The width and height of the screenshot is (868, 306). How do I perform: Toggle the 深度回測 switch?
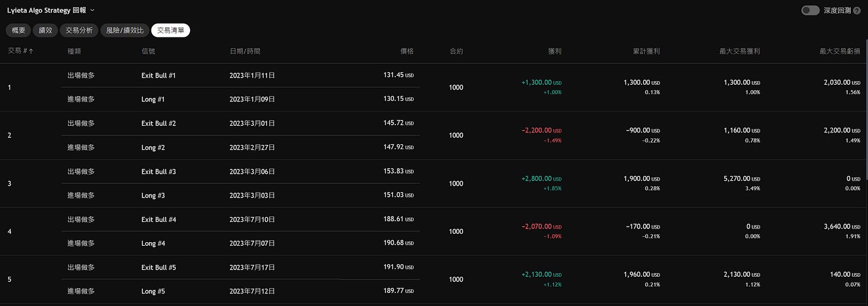pos(810,10)
